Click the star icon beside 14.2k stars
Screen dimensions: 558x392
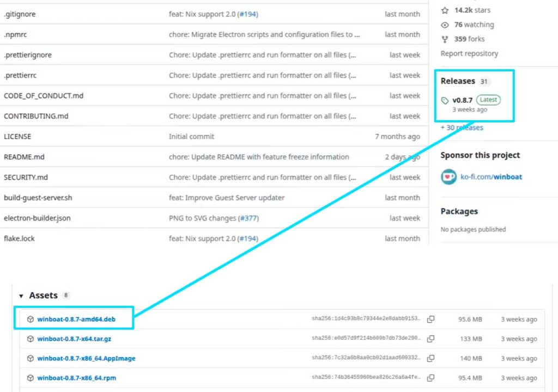[445, 10]
